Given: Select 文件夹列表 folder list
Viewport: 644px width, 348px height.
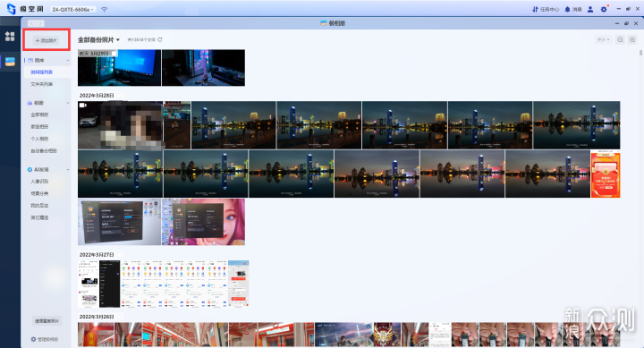Looking at the screenshot, I should pos(41,84).
